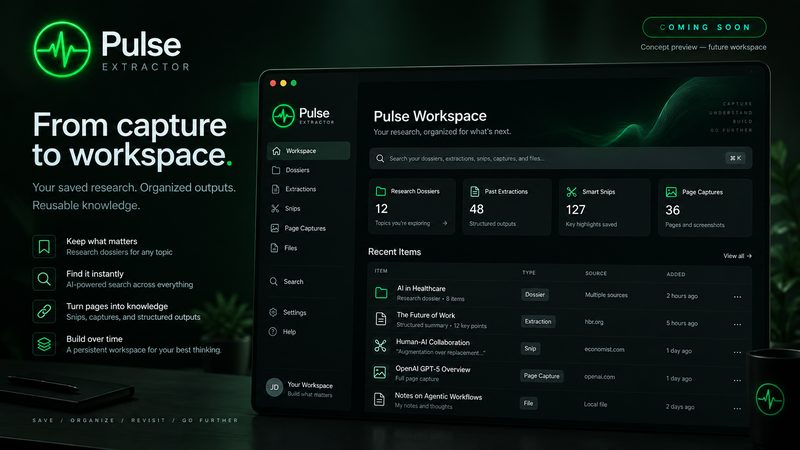
Task: Go to Extractions in the sidebar
Action: (x=301, y=189)
